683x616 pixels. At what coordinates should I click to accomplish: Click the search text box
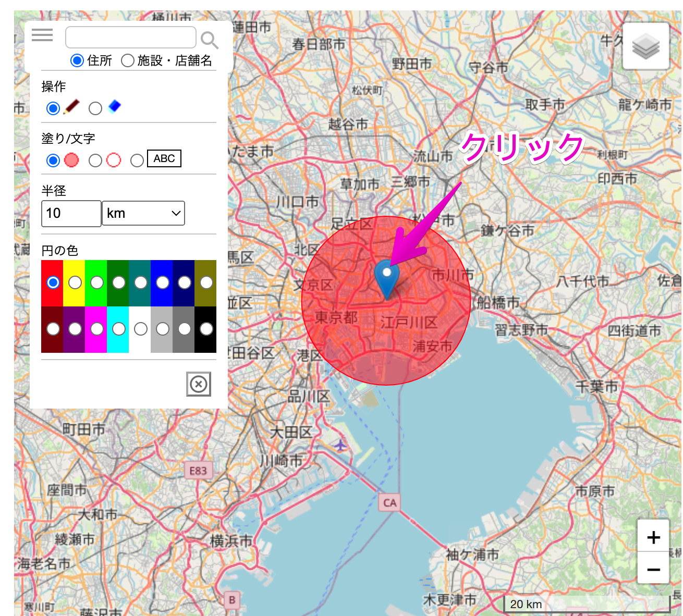coord(130,37)
